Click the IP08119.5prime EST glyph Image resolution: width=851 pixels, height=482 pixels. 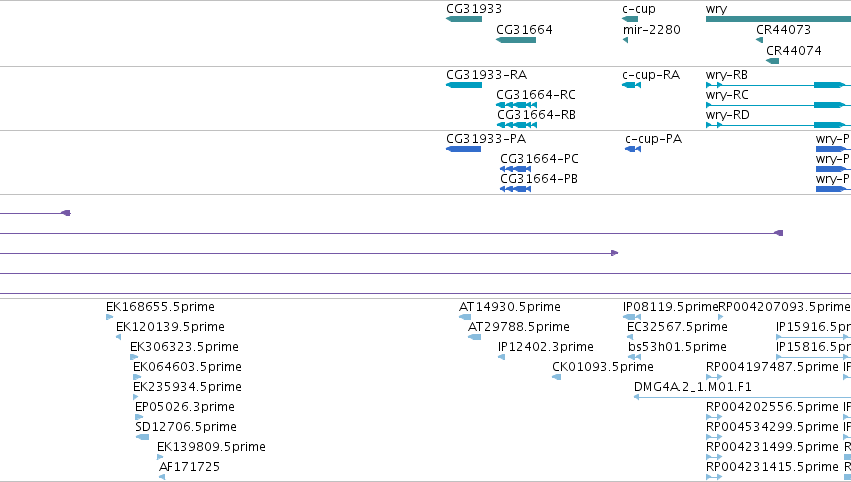click(x=632, y=317)
